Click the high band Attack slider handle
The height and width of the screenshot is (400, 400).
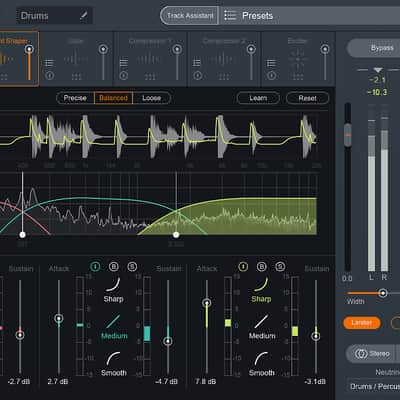(x=207, y=303)
